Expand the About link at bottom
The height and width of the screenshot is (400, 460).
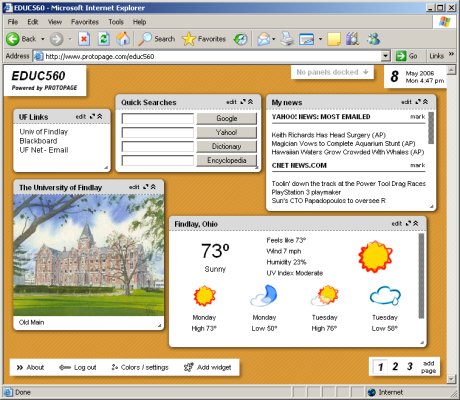30,367
